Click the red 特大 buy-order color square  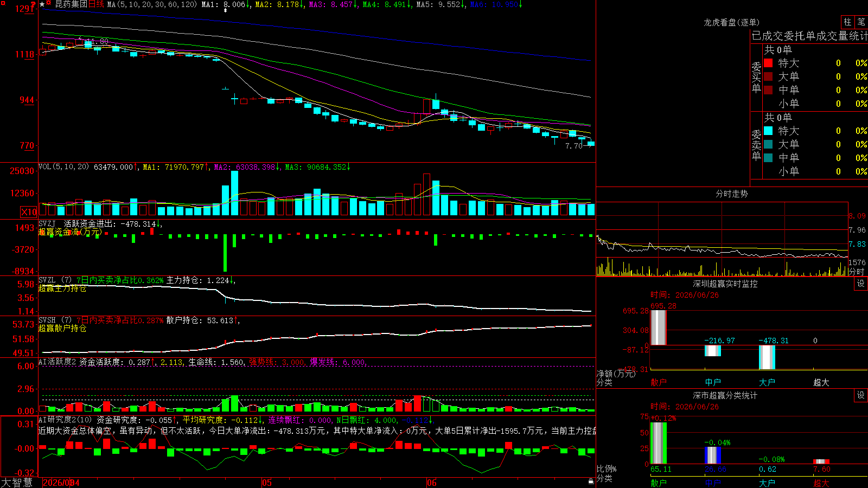(768, 63)
